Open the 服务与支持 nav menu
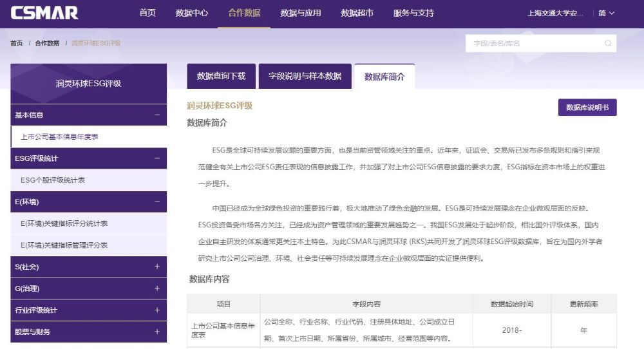The width and height of the screenshot is (644, 349). click(x=413, y=13)
